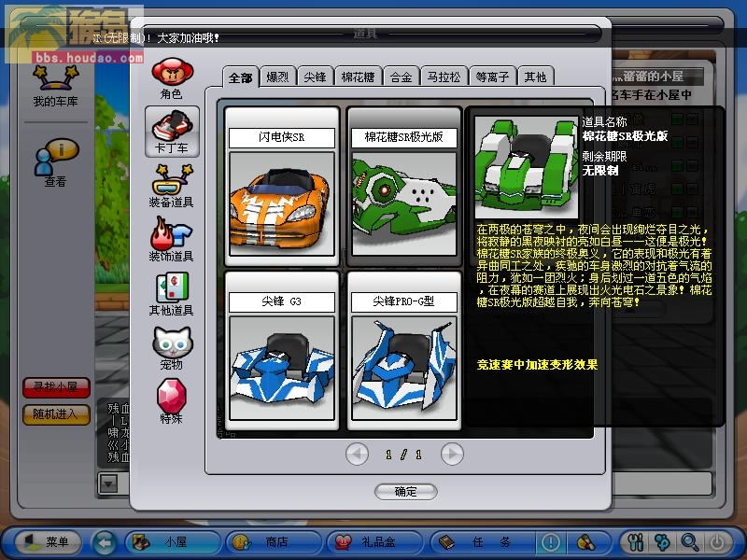Screen dimensions: 747x560
Task: Open the 角色 character category
Action: [x=172, y=78]
